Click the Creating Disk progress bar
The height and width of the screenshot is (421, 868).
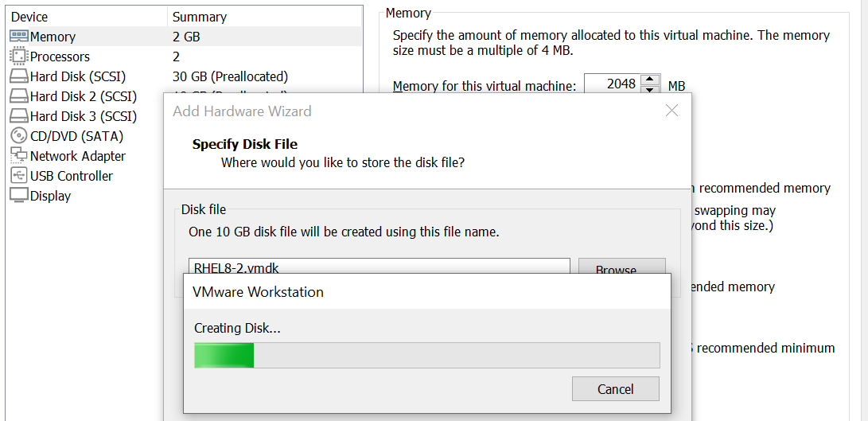click(x=426, y=355)
